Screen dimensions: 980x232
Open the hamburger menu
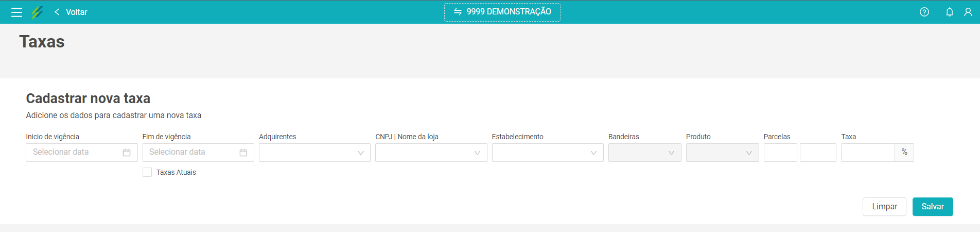click(x=16, y=12)
